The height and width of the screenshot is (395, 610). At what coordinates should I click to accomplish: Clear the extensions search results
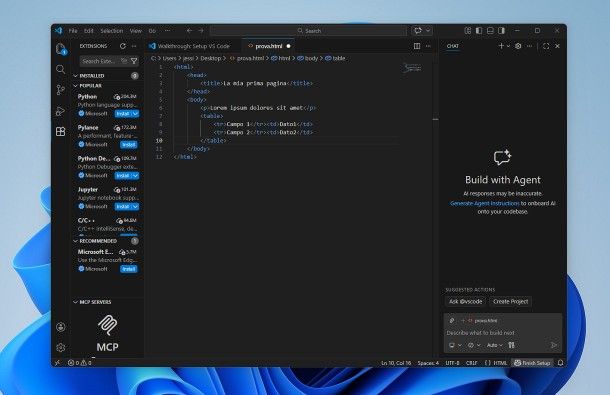[x=124, y=61]
